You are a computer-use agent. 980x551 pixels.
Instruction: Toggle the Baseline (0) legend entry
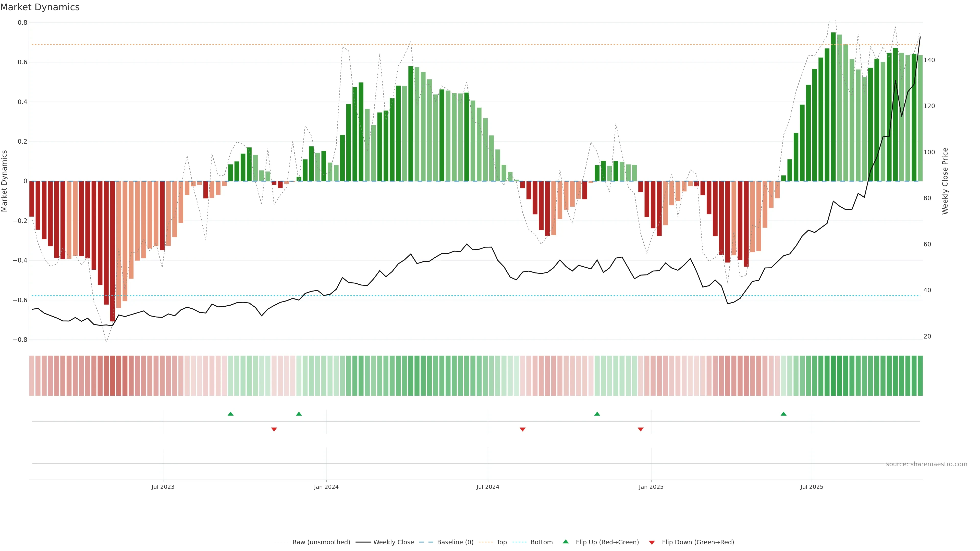coord(455,542)
